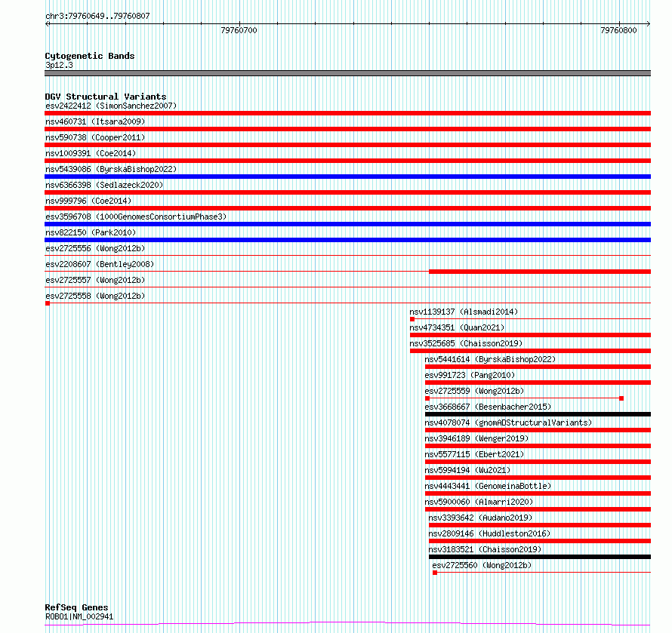This screenshot has width=672, height=633.
Task: Select nsv3393642 (Audano2019) label
Action: [x=480, y=518]
